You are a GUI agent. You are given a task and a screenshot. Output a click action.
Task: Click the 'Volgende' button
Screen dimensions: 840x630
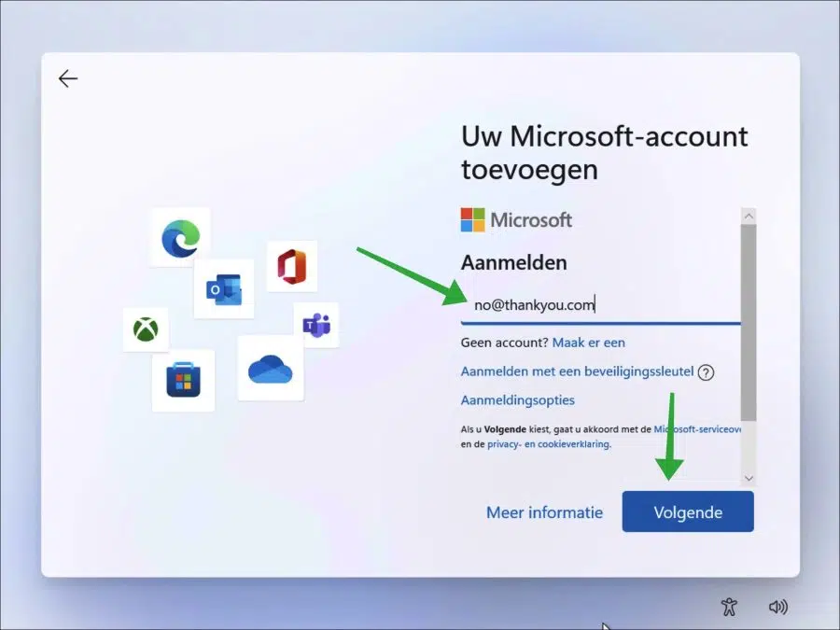[688, 511]
